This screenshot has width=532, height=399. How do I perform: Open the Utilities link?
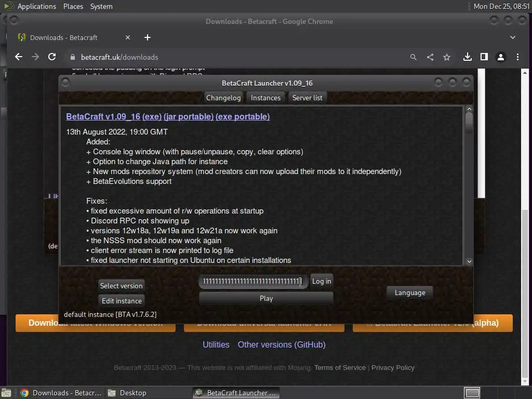(216, 345)
